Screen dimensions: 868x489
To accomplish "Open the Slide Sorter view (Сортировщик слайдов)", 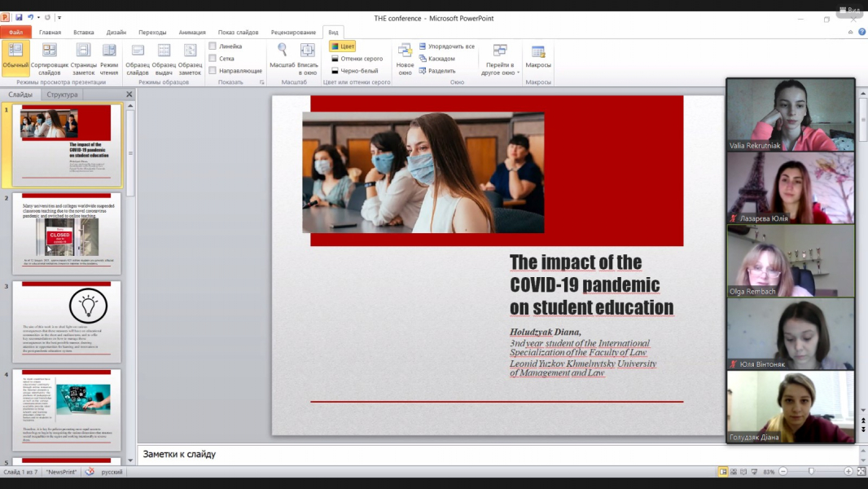I will coord(50,57).
